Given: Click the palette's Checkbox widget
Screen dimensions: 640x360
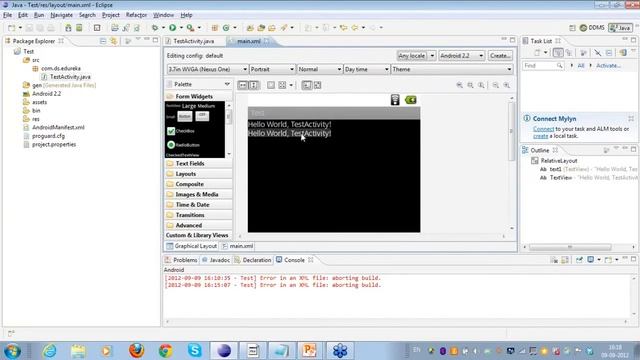Looking at the screenshot, I should (x=181, y=131).
